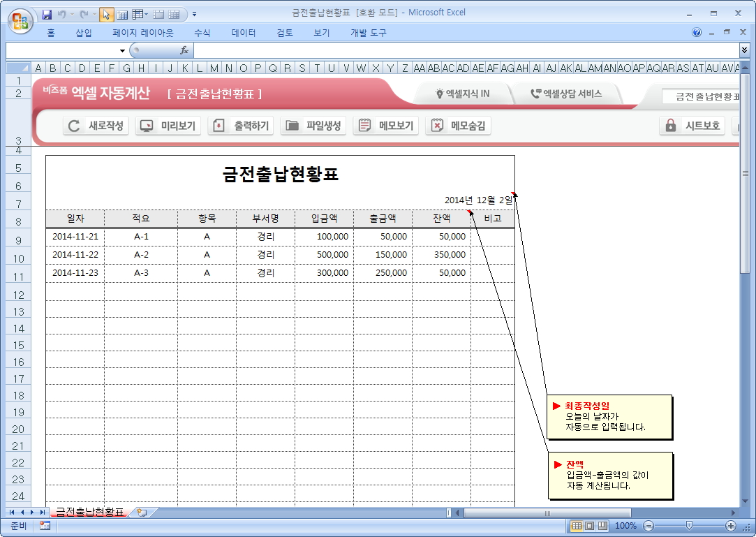Screen dimensions: 756x537
Task: Click the 새로작성 button
Action: 96,126
